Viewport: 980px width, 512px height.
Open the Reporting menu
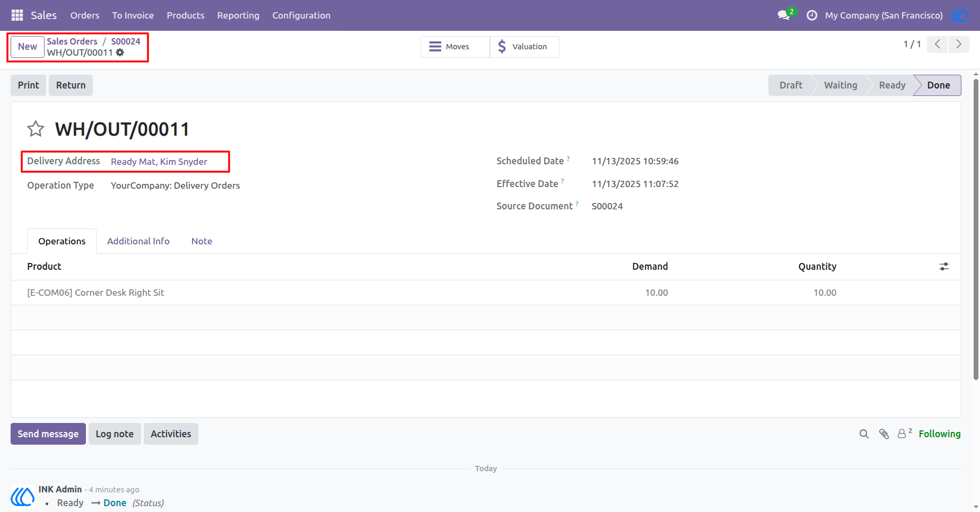[238, 15]
